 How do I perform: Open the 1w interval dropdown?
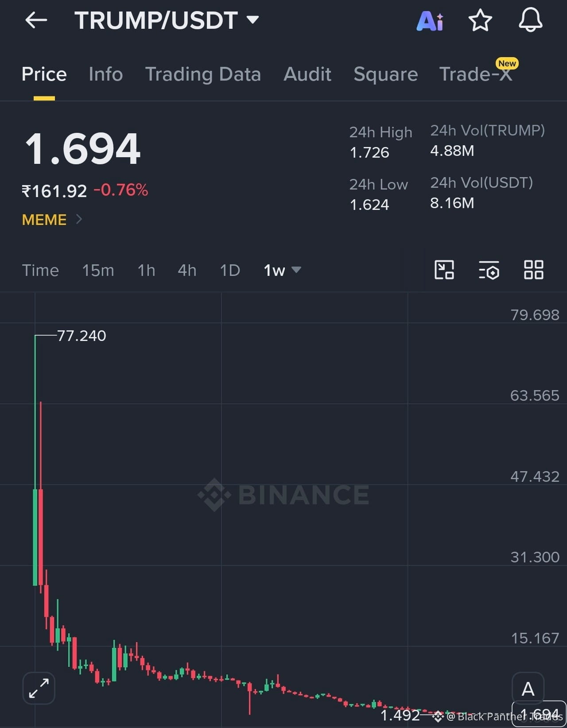[x=282, y=270]
